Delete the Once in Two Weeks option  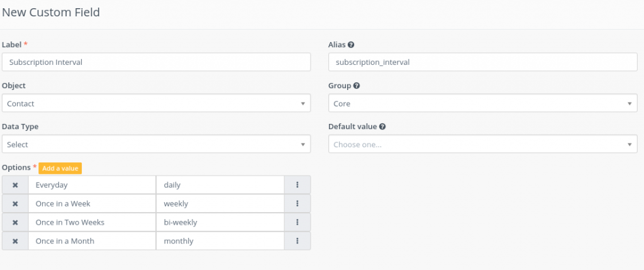click(15, 222)
